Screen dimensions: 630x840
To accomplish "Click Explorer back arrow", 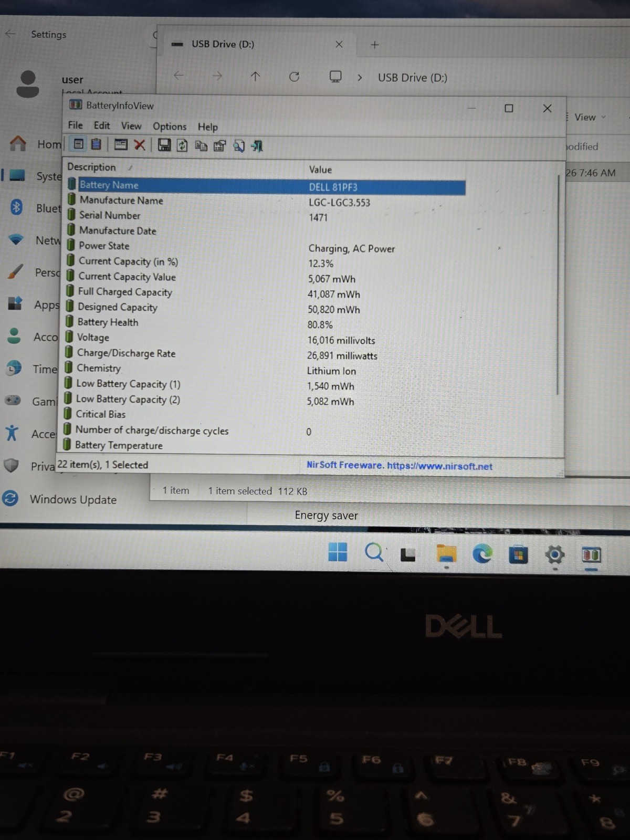I will (178, 76).
